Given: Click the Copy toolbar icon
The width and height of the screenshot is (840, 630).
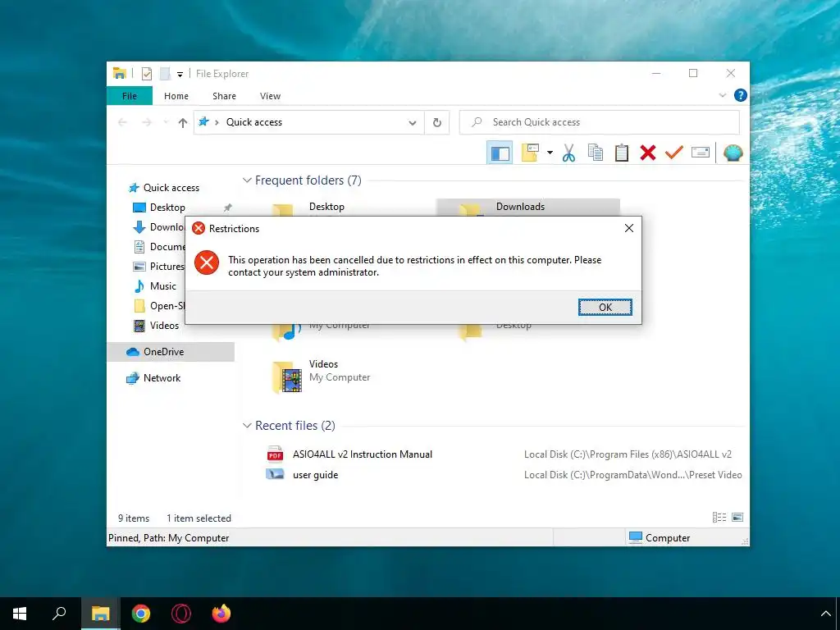Looking at the screenshot, I should (596, 153).
